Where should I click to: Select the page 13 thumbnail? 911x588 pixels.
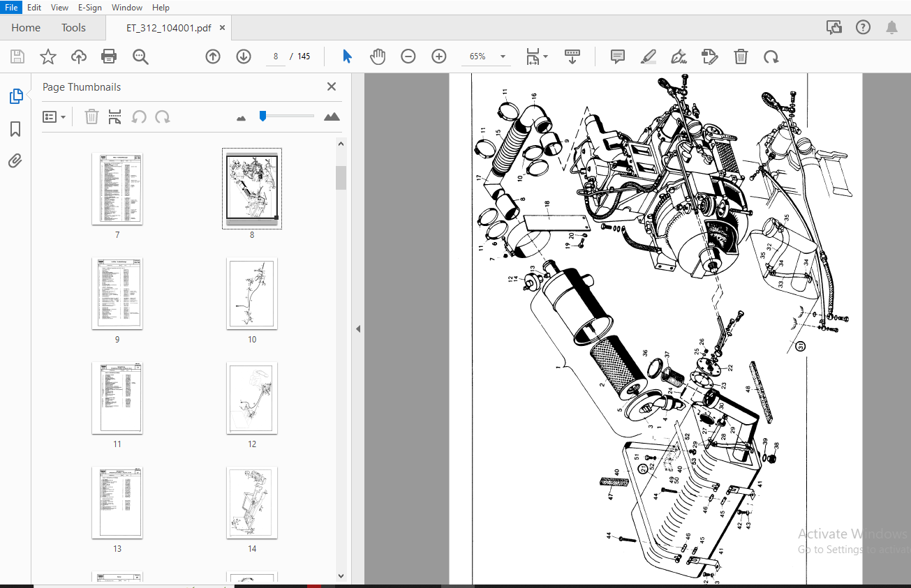tap(117, 503)
